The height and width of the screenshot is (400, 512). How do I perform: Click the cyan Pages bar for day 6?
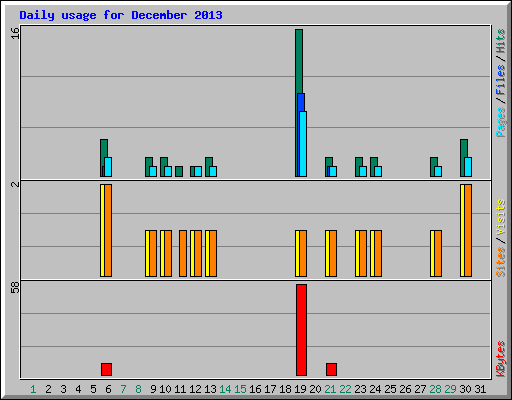point(108,167)
